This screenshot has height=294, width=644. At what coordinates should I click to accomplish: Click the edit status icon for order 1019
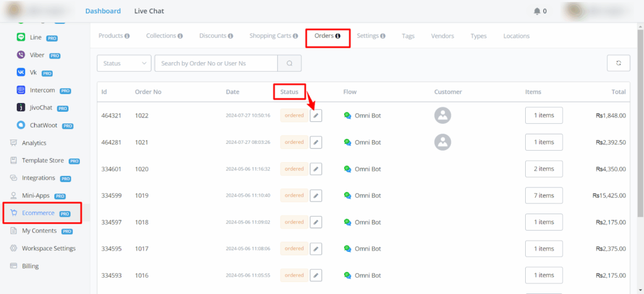point(316,195)
